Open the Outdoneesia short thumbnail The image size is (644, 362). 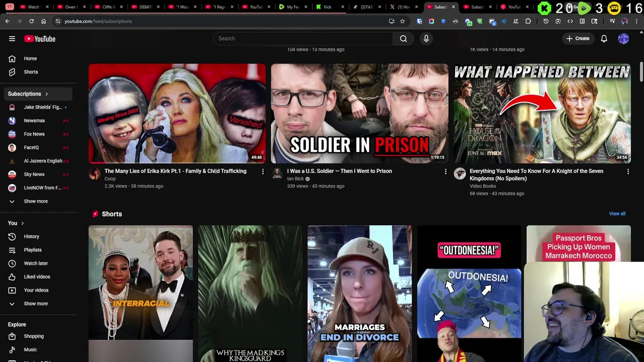pyautogui.click(x=469, y=294)
